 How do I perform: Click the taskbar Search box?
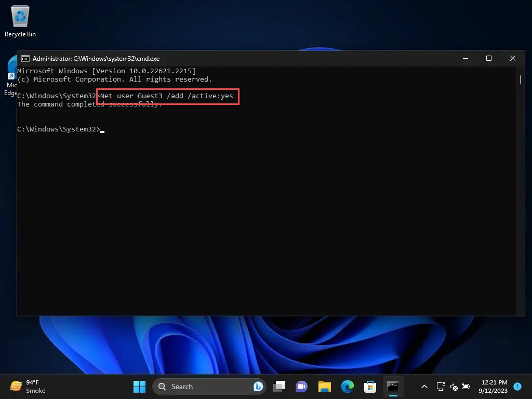click(209, 387)
